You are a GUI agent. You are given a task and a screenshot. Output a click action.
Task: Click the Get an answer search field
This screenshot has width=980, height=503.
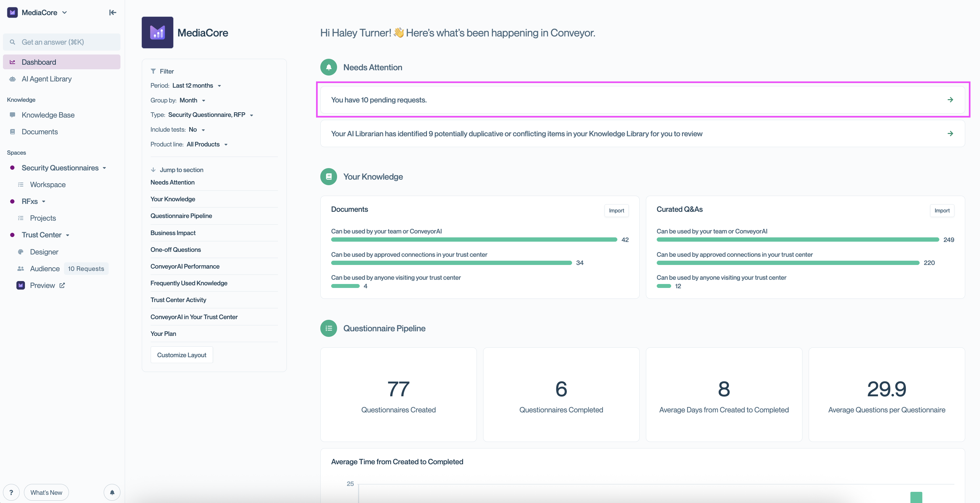pyautogui.click(x=62, y=42)
